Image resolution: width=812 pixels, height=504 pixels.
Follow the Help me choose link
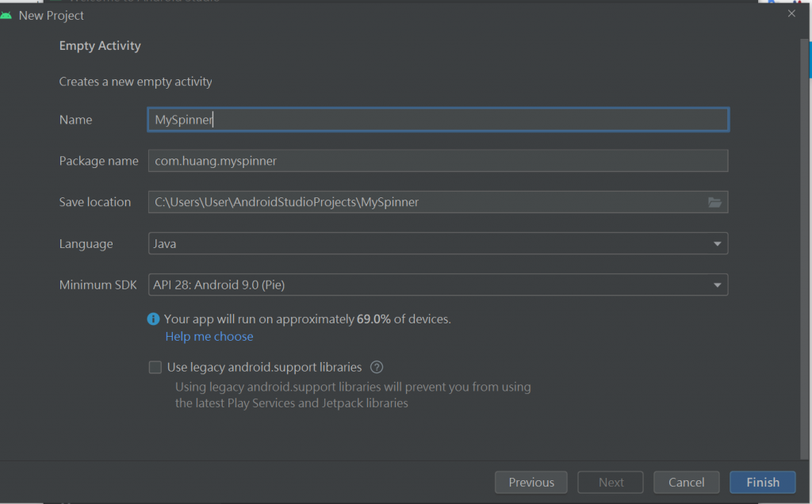[x=209, y=336]
